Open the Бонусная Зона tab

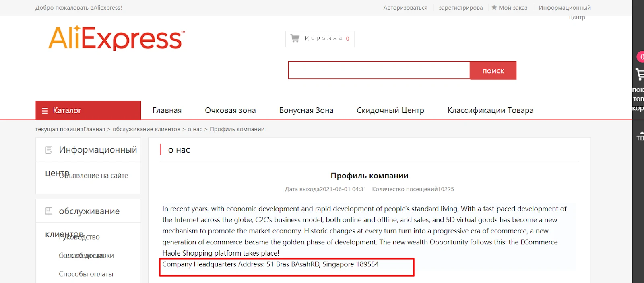click(306, 110)
